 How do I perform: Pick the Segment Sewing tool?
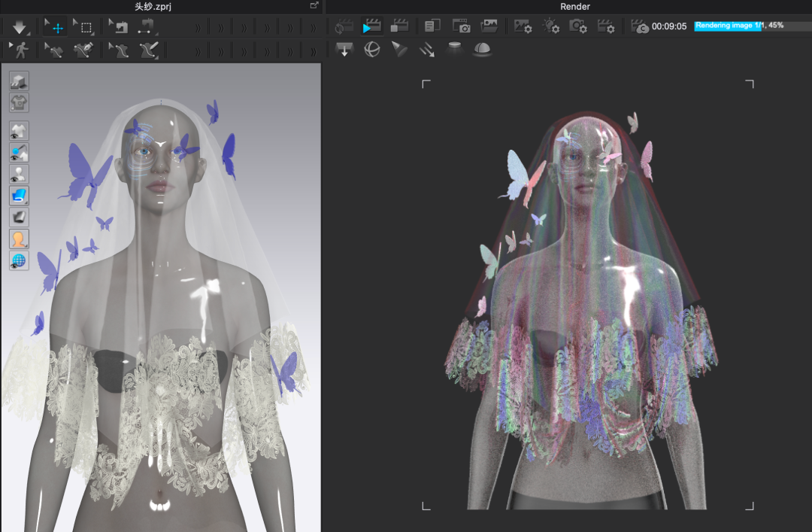[147, 27]
